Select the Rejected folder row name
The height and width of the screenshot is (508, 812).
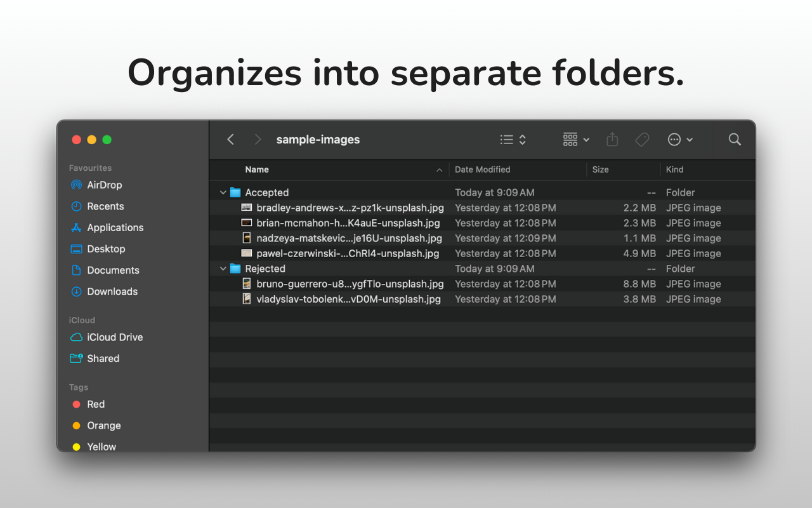pos(265,269)
